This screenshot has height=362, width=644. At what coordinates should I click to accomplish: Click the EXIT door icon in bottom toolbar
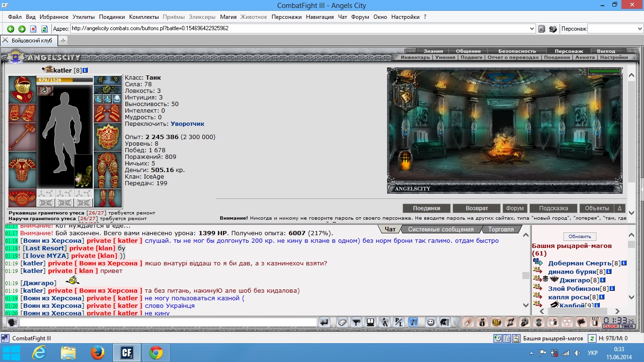(595, 322)
